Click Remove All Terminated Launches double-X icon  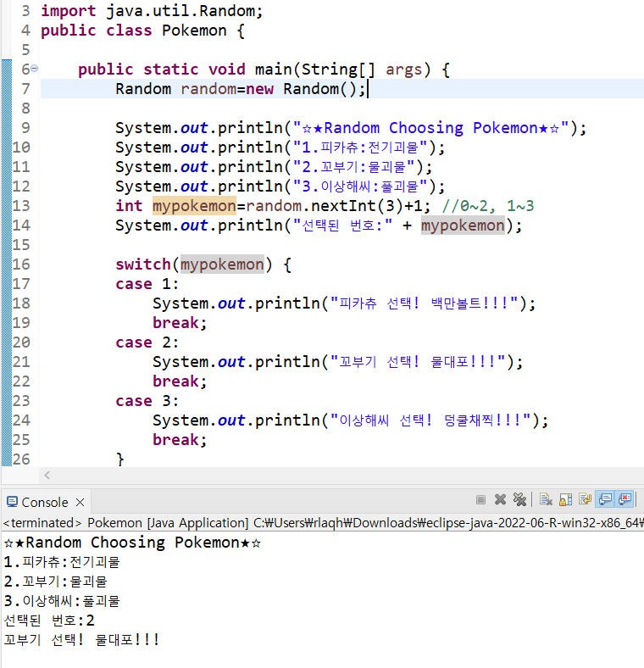(519, 499)
